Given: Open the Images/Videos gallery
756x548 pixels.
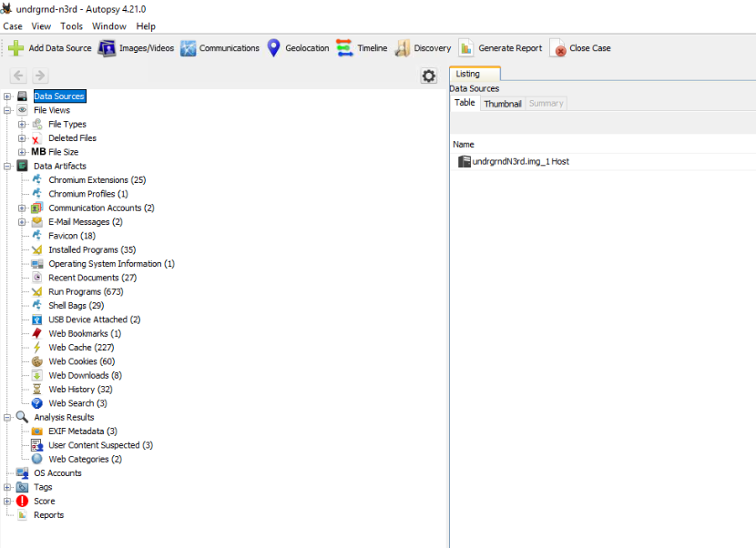Looking at the screenshot, I should click(x=136, y=48).
